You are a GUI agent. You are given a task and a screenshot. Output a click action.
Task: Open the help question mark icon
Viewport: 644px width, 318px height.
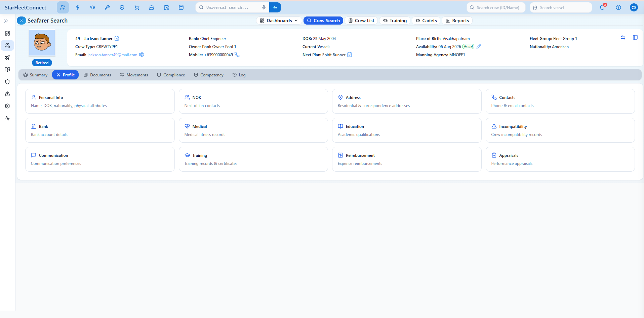click(x=618, y=7)
